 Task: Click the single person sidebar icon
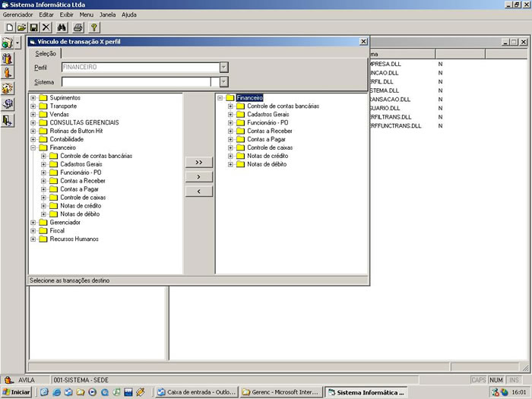coord(7,73)
